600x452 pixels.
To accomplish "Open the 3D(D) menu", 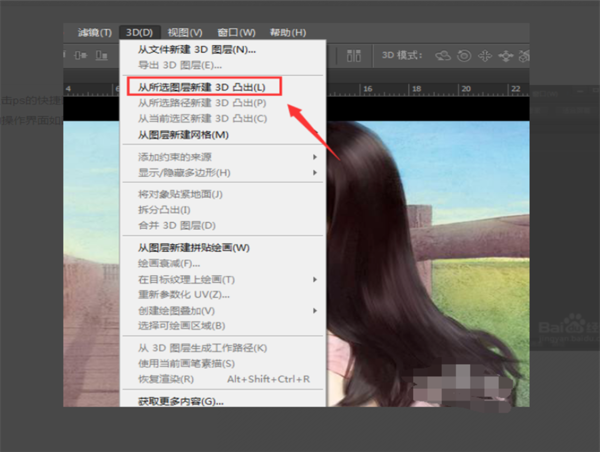I will pos(139,33).
